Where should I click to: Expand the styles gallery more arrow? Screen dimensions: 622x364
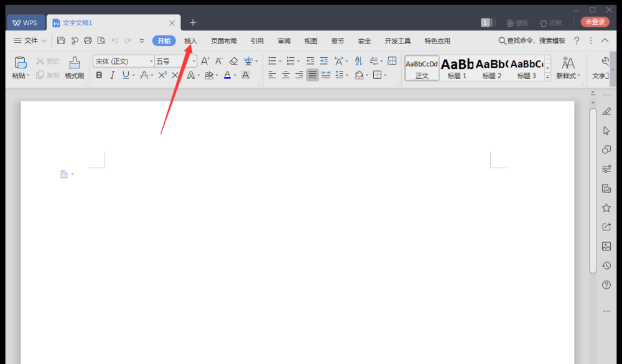point(547,77)
